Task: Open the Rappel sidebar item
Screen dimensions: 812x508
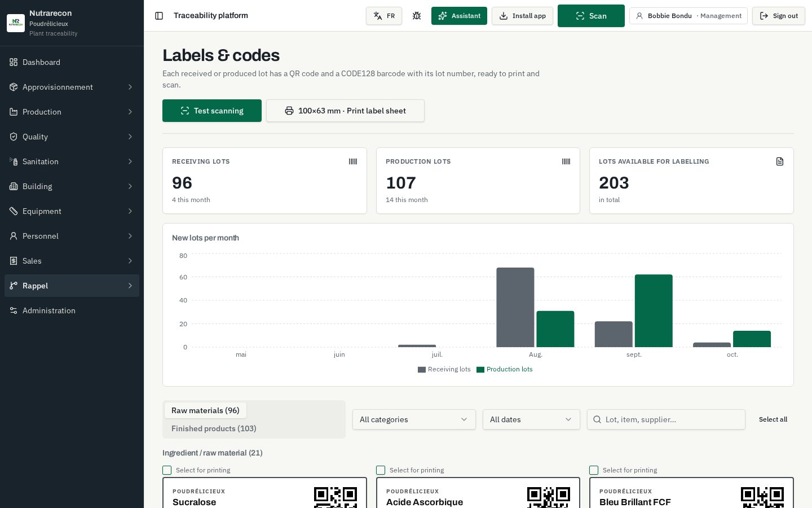Action: click(72, 286)
